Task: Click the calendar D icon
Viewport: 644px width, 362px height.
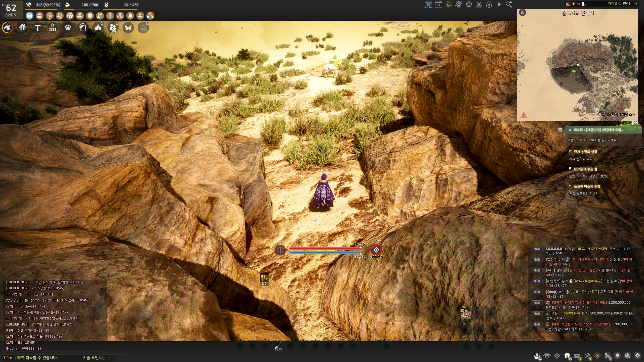Action: tap(438, 5)
